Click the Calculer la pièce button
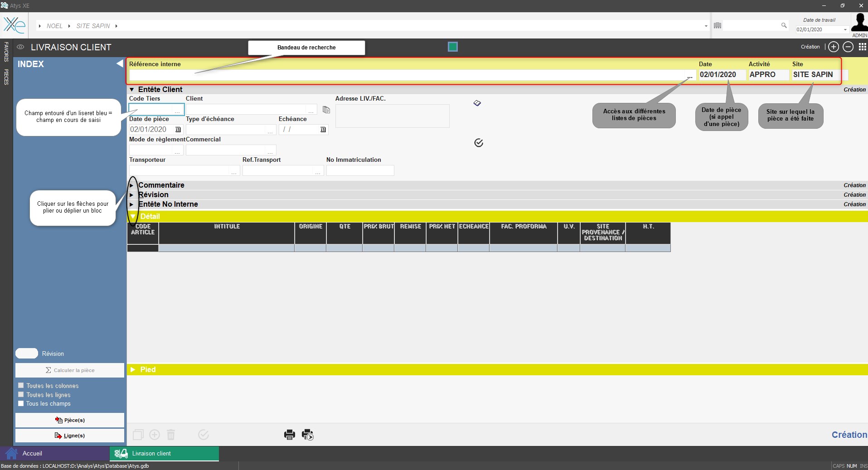The image size is (868, 470). tap(70, 370)
